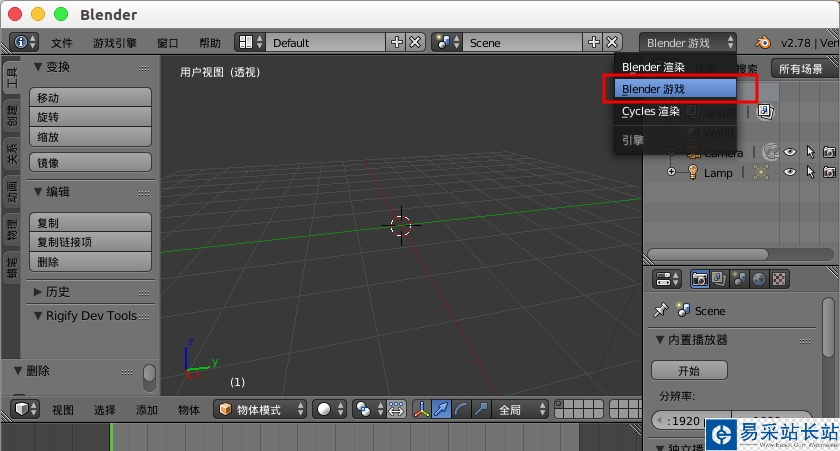The width and height of the screenshot is (840, 451).
Task: Open the pivot point selector
Action: (x=369, y=410)
